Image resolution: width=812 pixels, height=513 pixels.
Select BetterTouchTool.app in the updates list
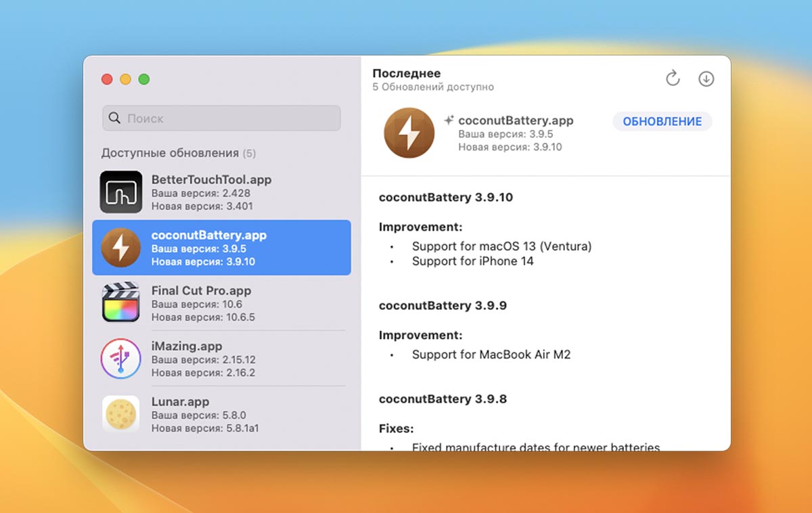221,192
